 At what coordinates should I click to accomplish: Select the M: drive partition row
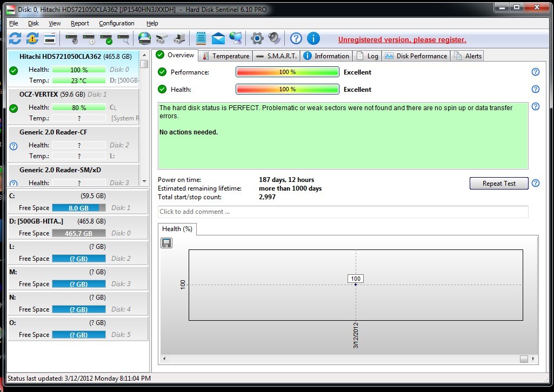coord(78,278)
